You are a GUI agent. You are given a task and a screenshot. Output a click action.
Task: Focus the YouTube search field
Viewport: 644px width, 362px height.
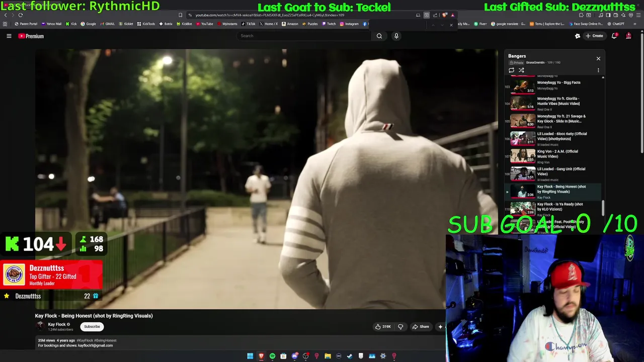[x=304, y=36]
